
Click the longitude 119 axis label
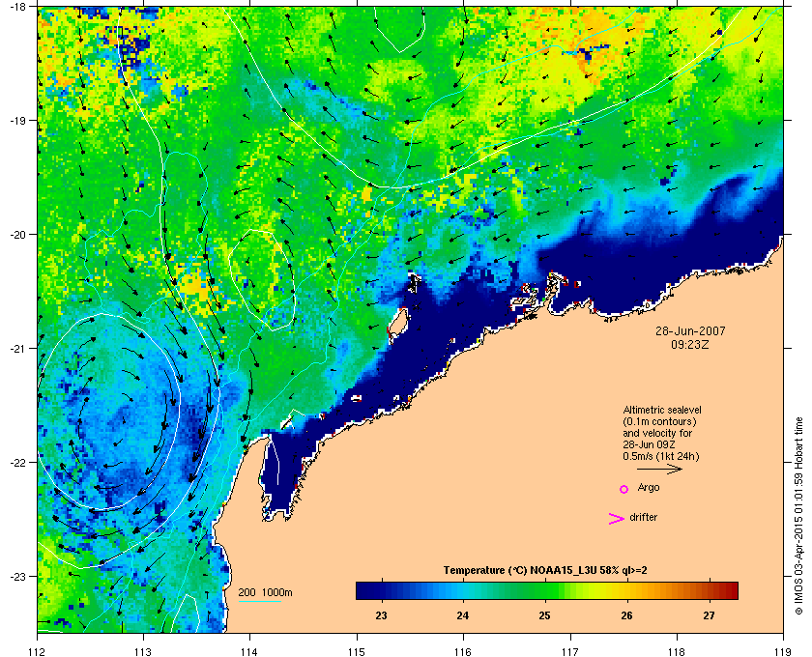click(x=783, y=651)
